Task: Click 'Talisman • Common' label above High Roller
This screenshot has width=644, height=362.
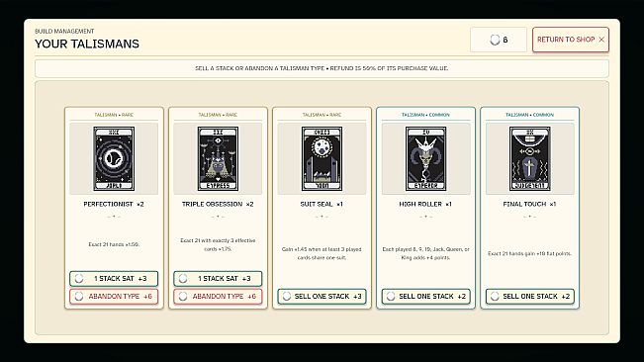Action: (x=426, y=115)
